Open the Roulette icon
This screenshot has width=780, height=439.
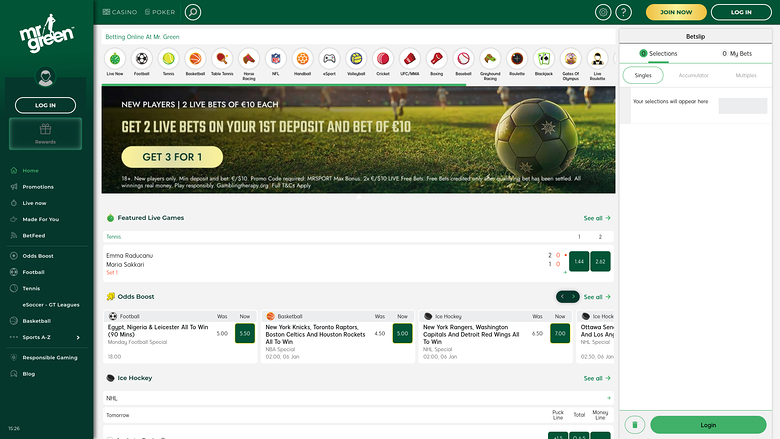[x=517, y=59]
